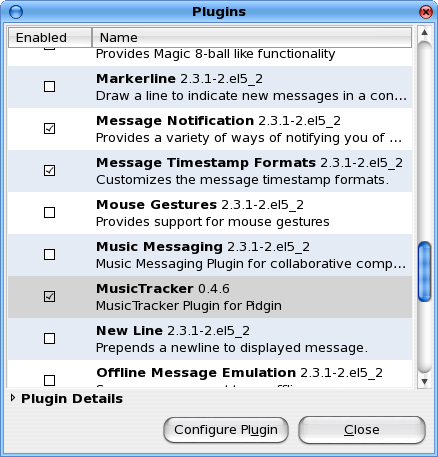This screenshot has height=457, width=438.
Task: Enable the New Line plugin checkbox
Action: (50, 339)
